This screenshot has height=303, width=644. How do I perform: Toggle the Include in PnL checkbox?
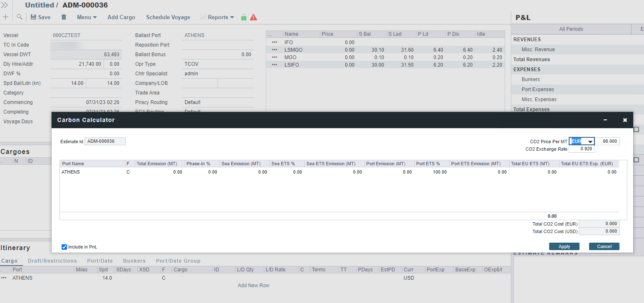(x=64, y=247)
